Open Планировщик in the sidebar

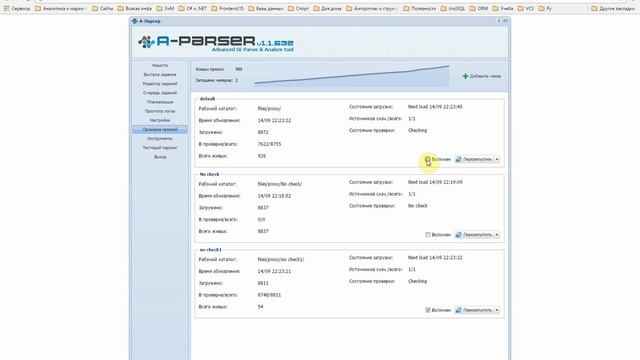coord(160,102)
